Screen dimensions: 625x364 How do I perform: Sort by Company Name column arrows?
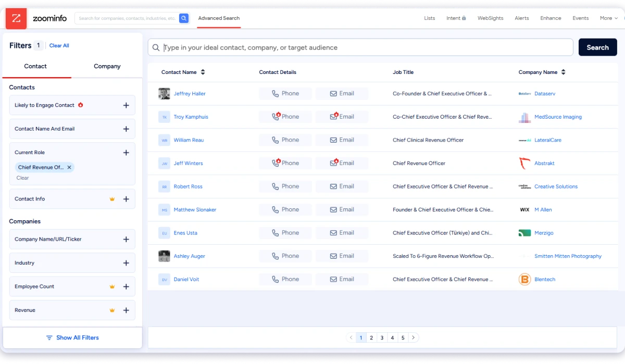pos(564,72)
